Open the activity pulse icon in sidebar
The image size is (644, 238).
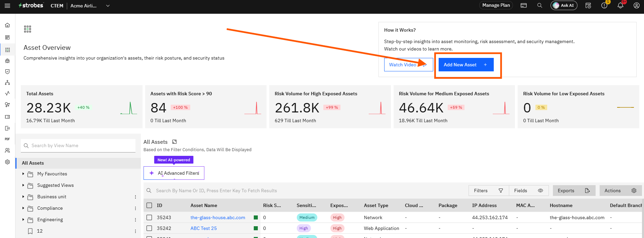[7, 93]
